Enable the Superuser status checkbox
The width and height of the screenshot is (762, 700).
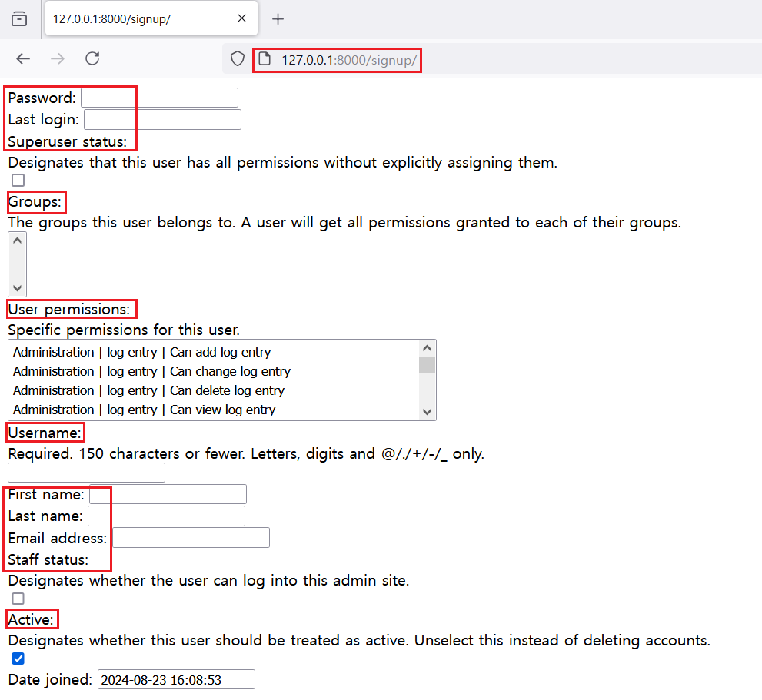point(18,181)
